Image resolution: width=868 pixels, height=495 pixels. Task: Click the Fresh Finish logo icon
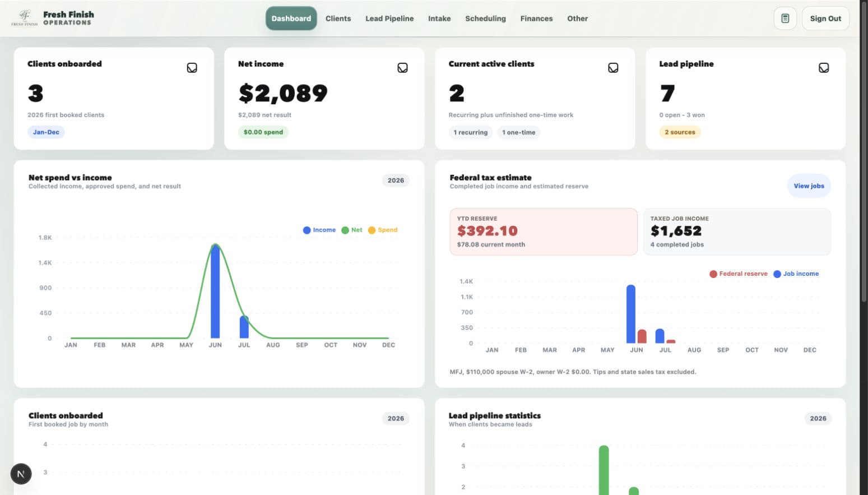coord(25,18)
